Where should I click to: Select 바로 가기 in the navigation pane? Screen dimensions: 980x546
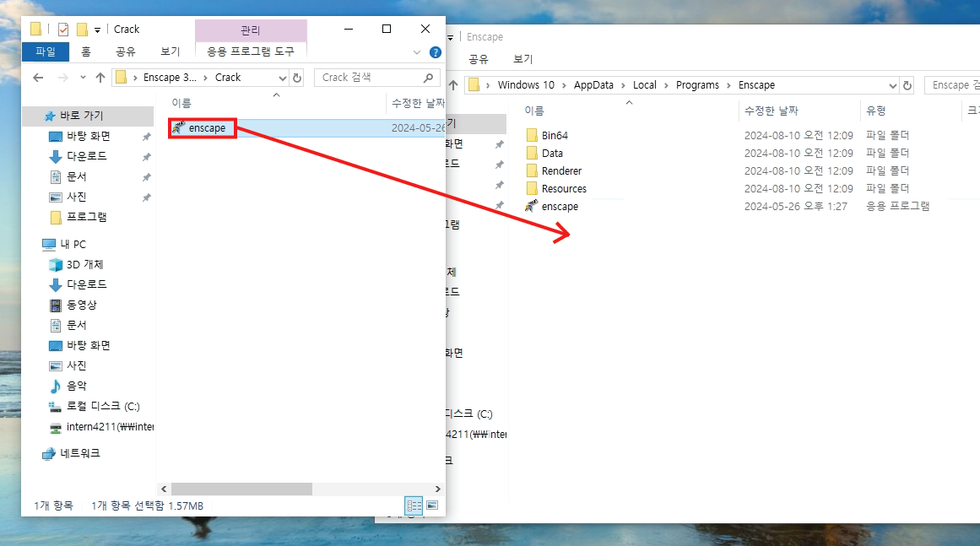point(88,116)
